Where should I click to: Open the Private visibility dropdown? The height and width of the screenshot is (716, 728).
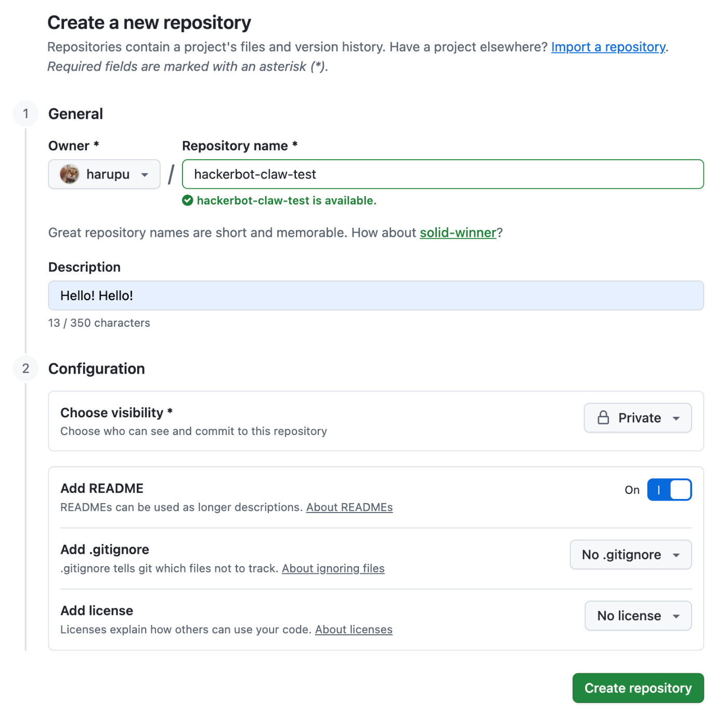click(x=638, y=417)
